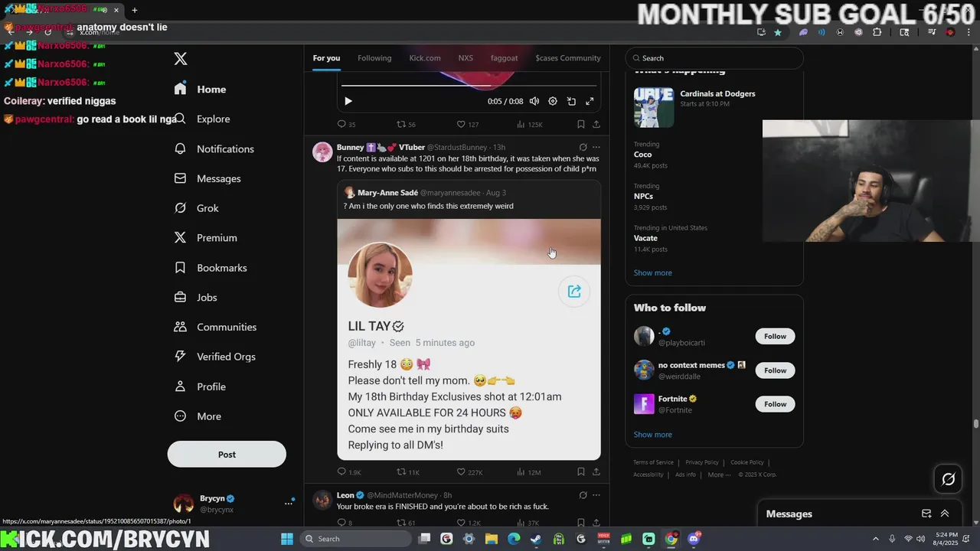Open the Communities page
Screen dimensions: 980x551
216,327
